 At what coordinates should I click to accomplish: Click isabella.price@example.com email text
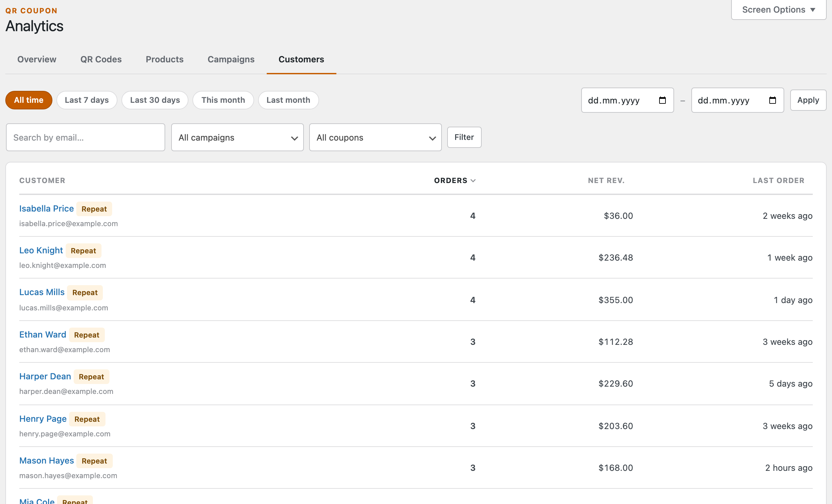(69, 224)
